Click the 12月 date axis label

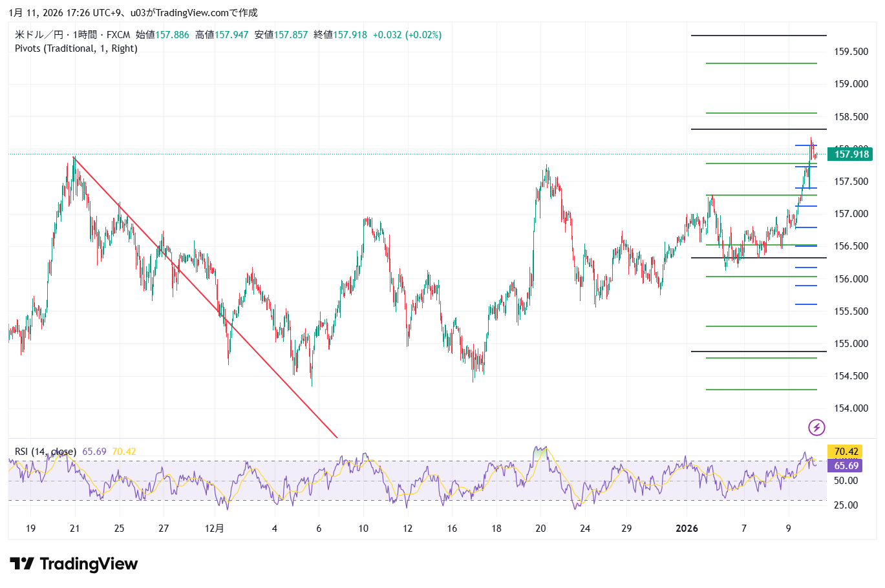pyautogui.click(x=214, y=529)
